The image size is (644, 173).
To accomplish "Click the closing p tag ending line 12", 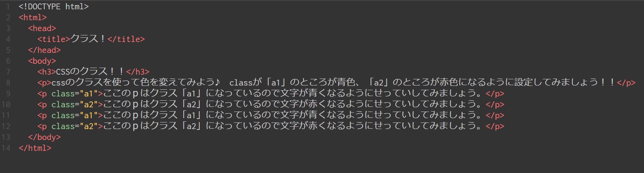I will [495, 126].
